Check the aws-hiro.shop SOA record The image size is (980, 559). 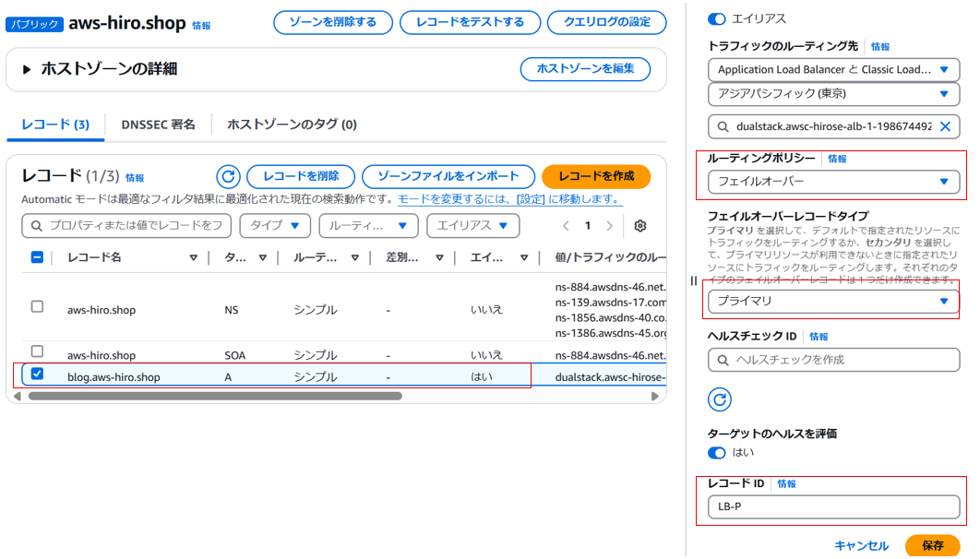tap(38, 351)
